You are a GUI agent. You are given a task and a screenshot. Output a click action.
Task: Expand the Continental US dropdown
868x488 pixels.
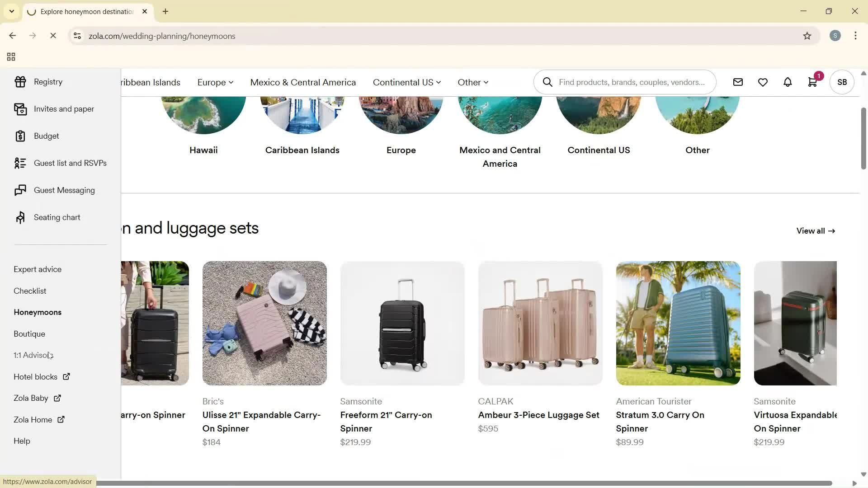406,82
